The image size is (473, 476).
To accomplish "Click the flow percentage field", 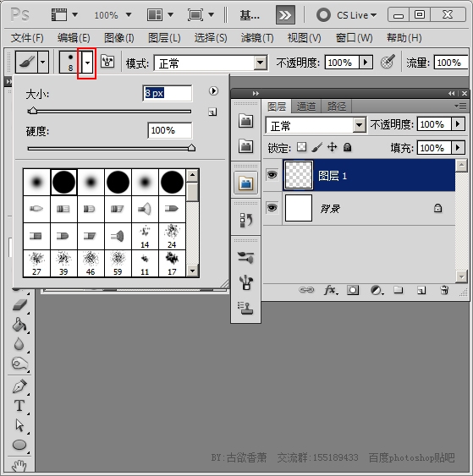I will (x=450, y=63).
